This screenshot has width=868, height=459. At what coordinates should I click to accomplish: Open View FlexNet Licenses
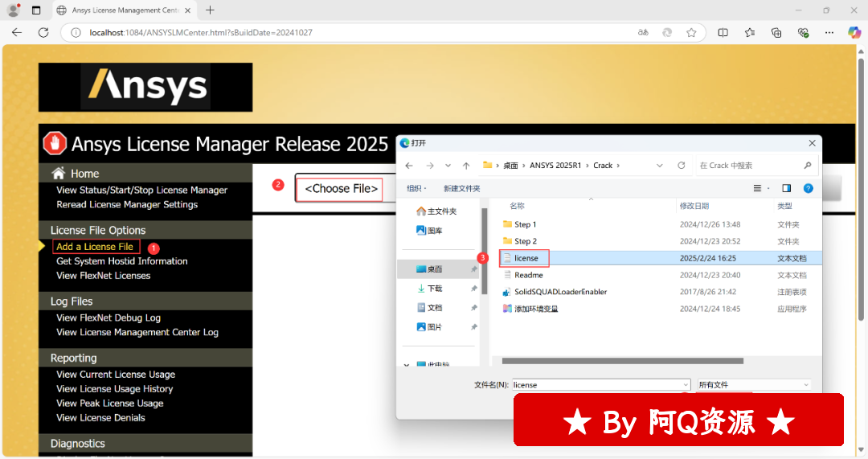click(103, 276)
